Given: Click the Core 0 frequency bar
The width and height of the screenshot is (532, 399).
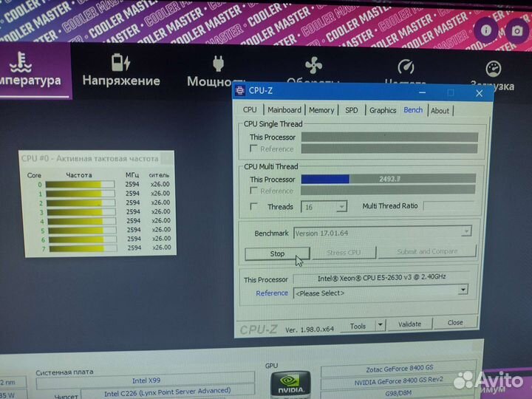Looking at the screenshot, I should pyautogui.click(x=80, y=184).
